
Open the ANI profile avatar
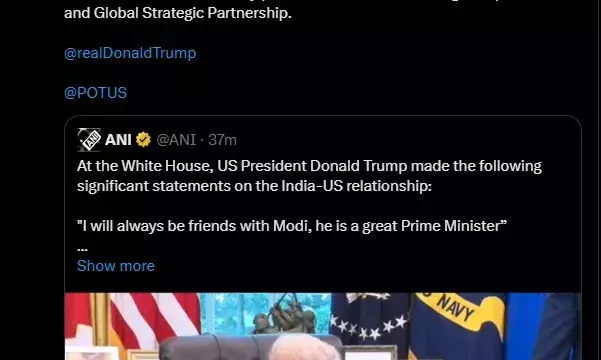pos(89,140)
